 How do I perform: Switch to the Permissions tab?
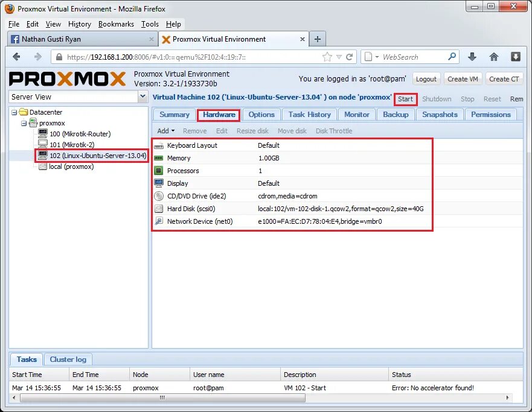(x=490, y=115)
